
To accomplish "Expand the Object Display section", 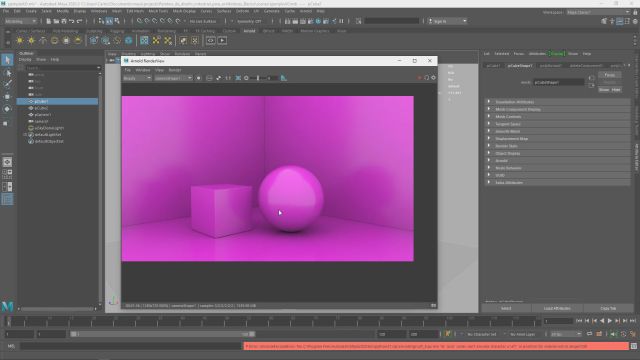I will [x=558, y=153].
